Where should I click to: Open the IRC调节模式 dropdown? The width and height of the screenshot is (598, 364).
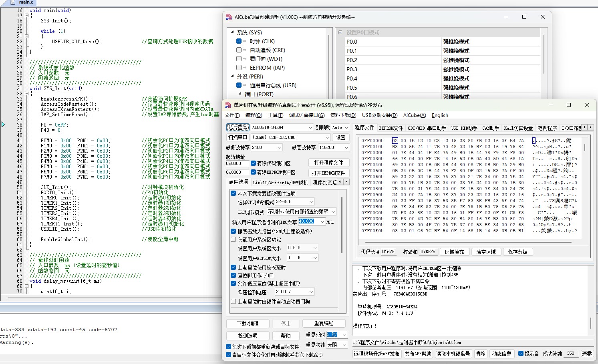[x=302, y=211]
